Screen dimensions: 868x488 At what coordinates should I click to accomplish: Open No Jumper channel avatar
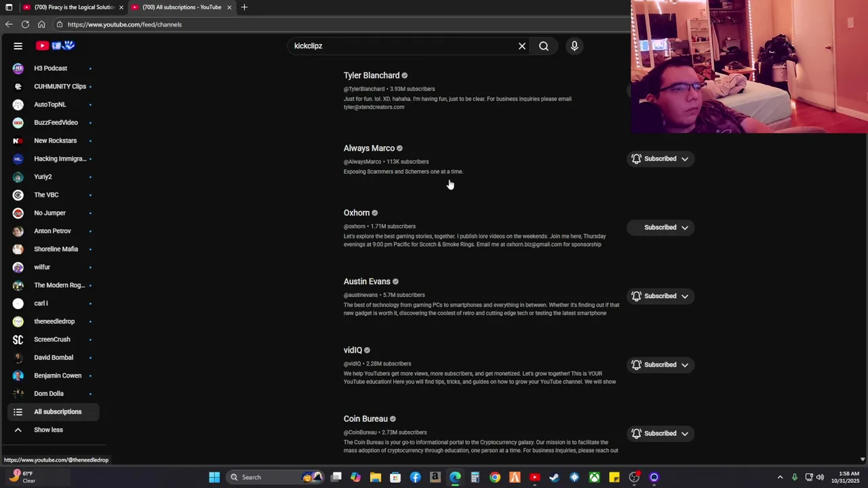[18, 213]
